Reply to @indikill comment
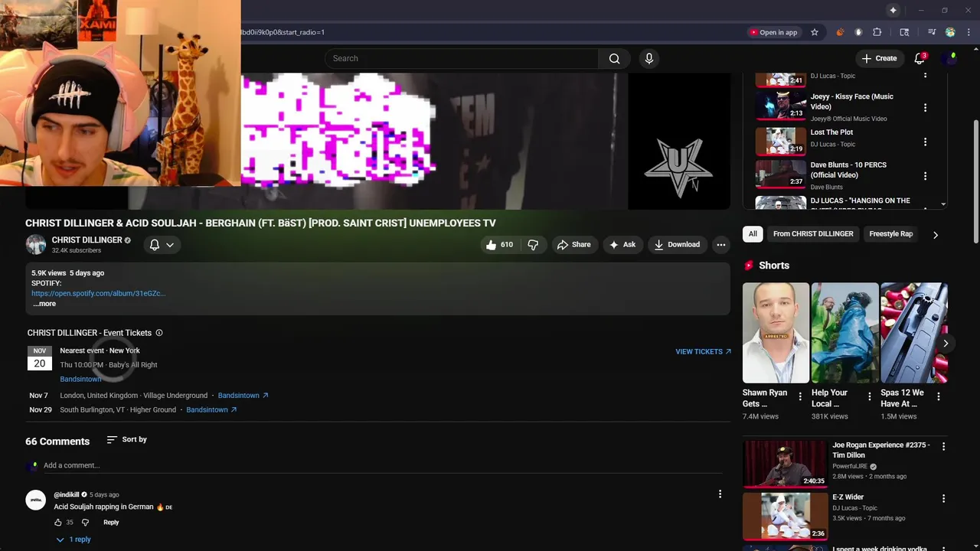 [111, 523]
